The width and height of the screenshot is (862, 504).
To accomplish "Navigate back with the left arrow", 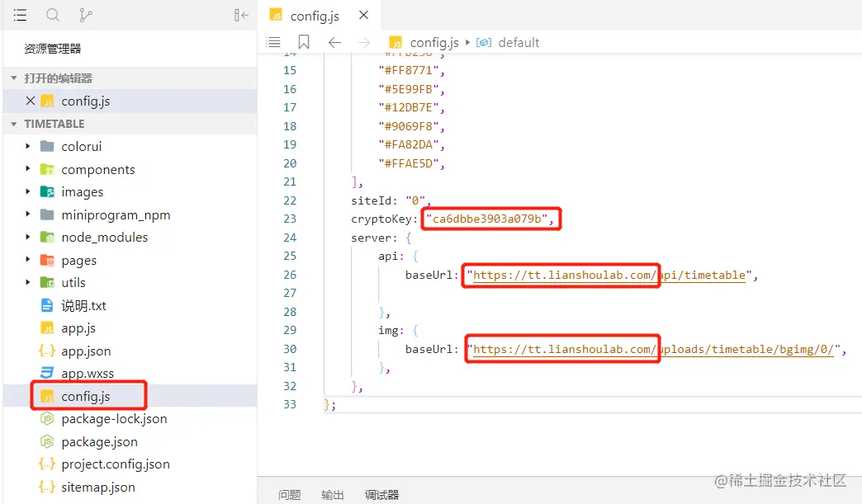I will click(334, 42).
